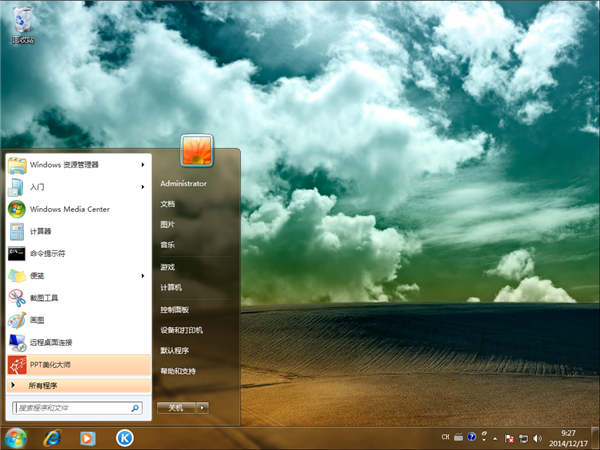Expand 便笺 (Sticky Notes) jump list arrow

click(143, 275)
